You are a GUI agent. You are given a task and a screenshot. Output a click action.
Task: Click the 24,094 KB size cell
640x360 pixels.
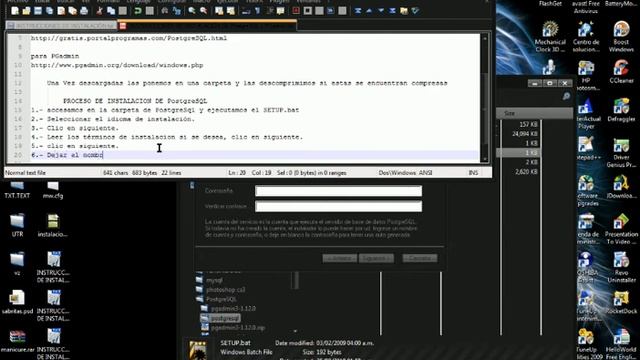[525, 134]
